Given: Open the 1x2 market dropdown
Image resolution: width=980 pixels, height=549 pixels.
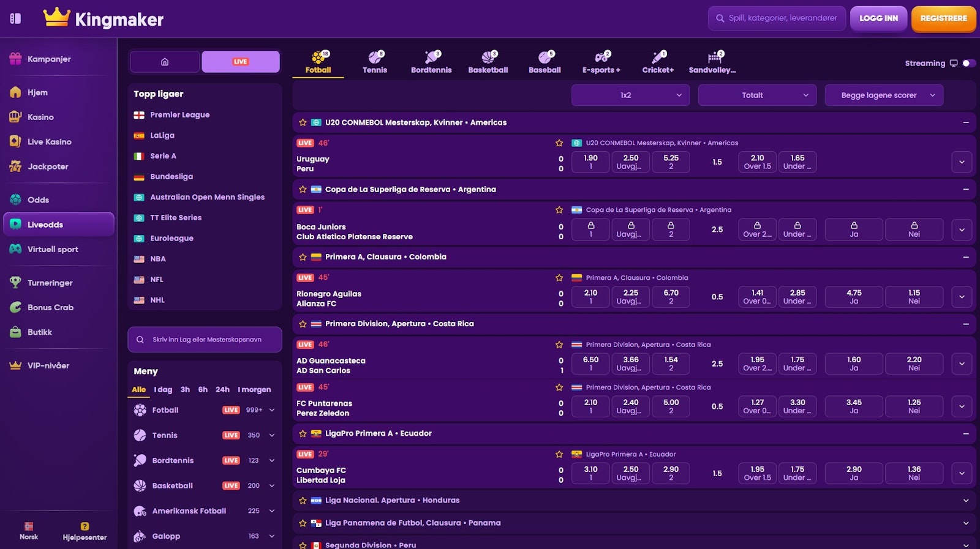Looking at the screenshot, I should coord(630,95).
